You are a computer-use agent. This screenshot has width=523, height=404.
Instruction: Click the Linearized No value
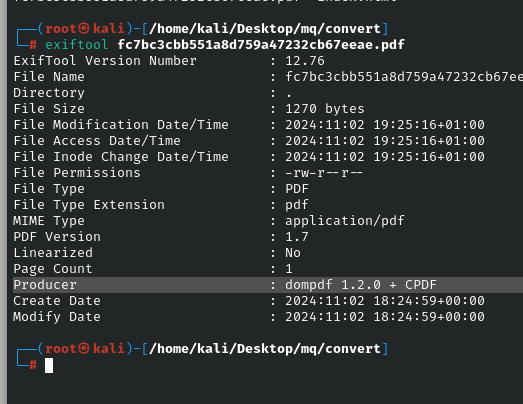tap(293, 253)
